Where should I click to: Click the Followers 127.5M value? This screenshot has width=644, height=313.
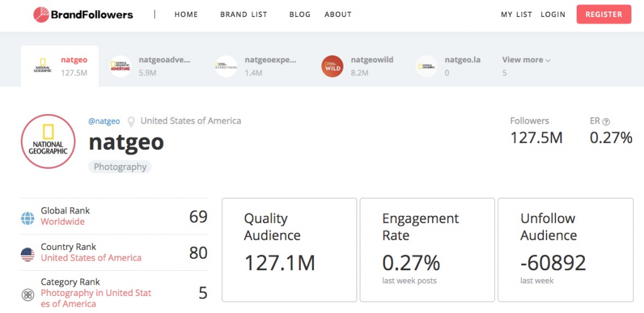536,138
